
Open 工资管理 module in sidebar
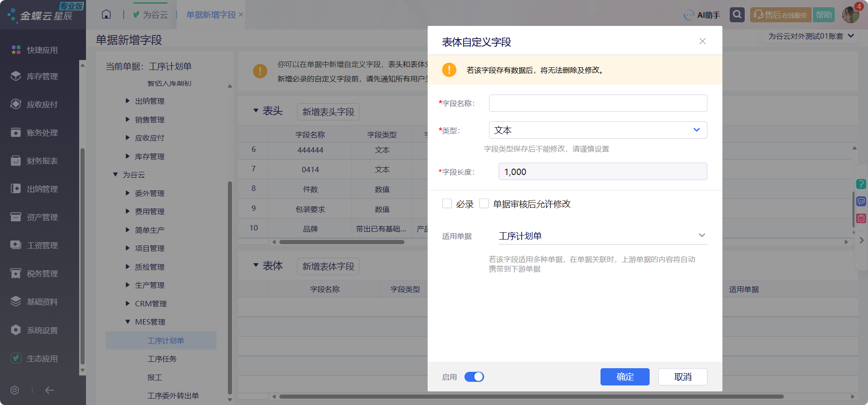35,245
